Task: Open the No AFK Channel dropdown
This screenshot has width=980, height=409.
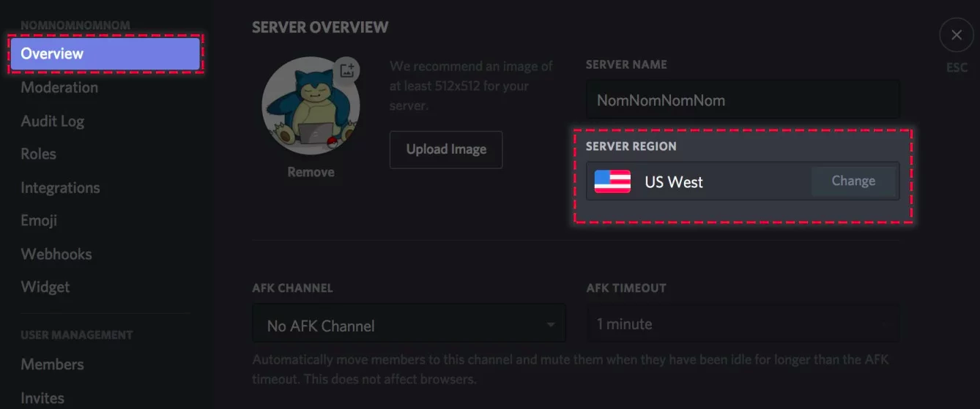Action: click(409, 326)
